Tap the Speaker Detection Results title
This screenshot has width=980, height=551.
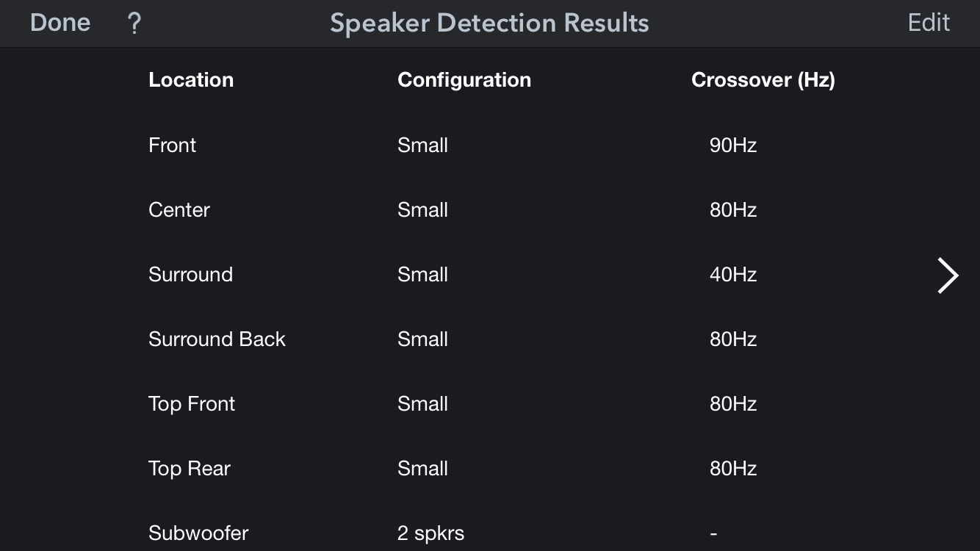point(489,23)
